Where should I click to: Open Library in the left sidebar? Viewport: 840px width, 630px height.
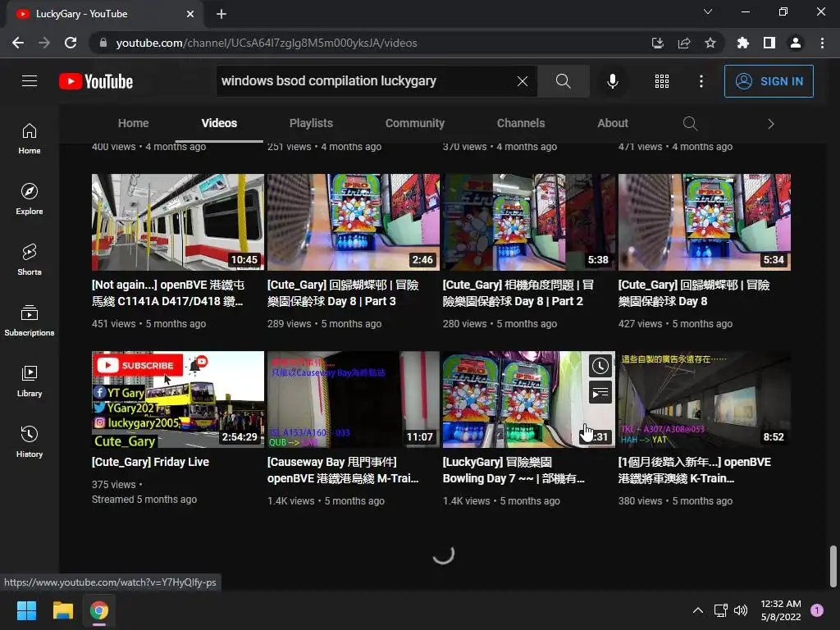pos(30,381)
